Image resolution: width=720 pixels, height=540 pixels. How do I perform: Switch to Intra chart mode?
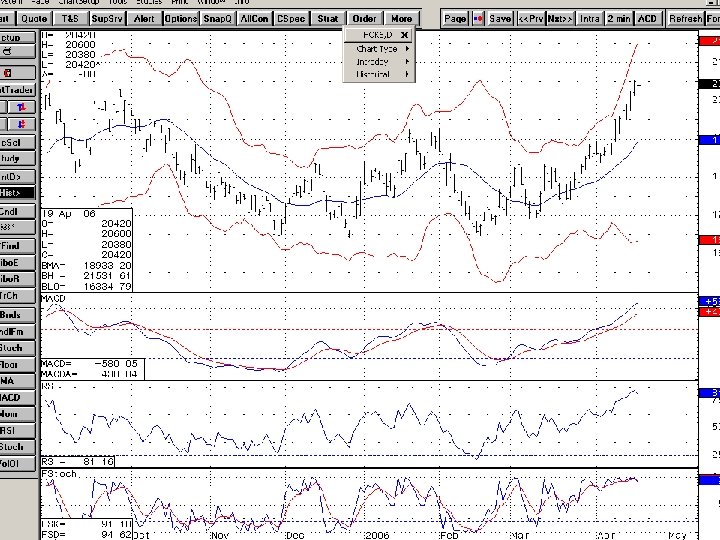[590, 19]
